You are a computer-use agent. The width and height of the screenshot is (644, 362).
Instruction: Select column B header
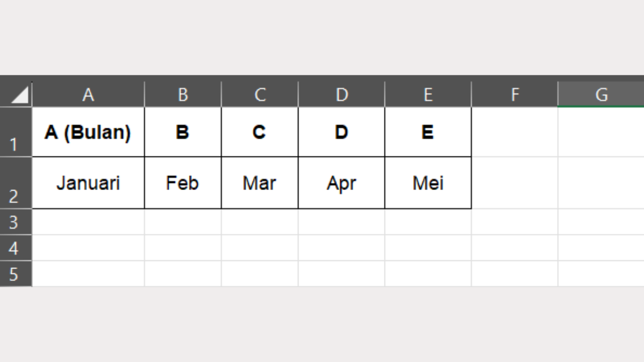click(183, 95)
